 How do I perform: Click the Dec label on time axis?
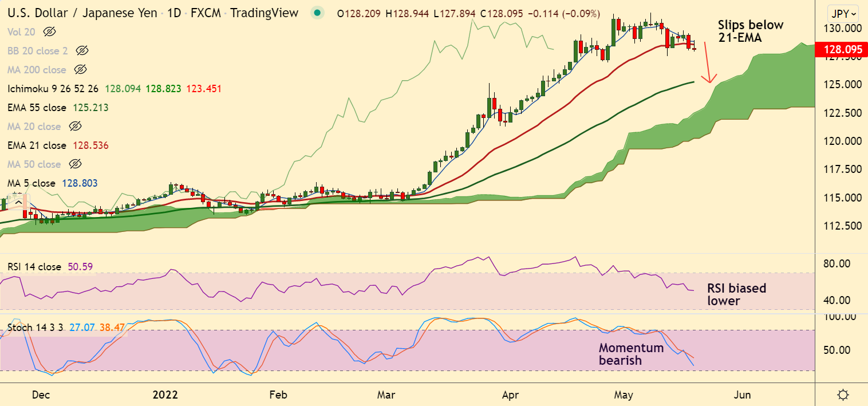pos(41,395)
